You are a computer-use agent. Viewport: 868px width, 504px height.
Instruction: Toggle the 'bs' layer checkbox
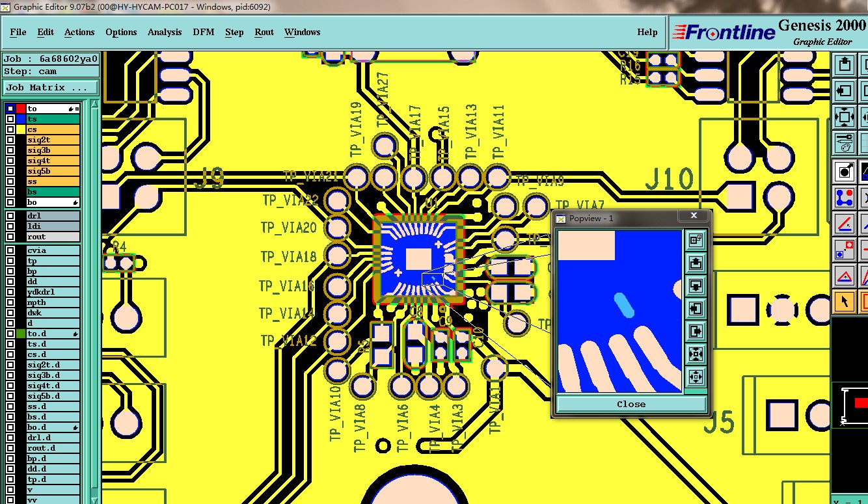10,192
